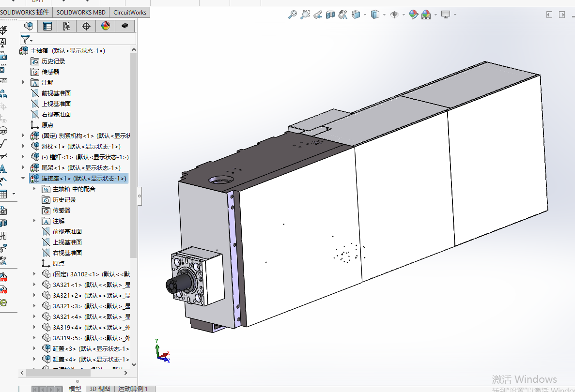Expand the 滑枕<1> component

click(23, 146)
